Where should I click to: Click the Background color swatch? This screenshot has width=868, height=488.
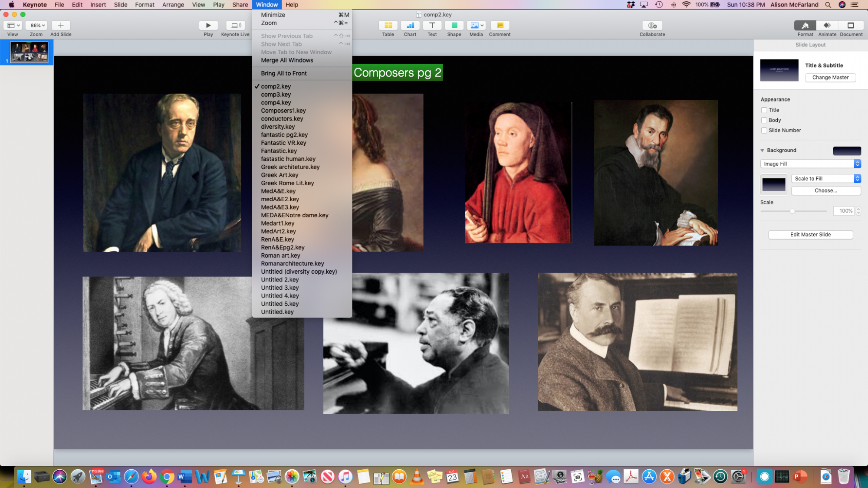[847, 151]
